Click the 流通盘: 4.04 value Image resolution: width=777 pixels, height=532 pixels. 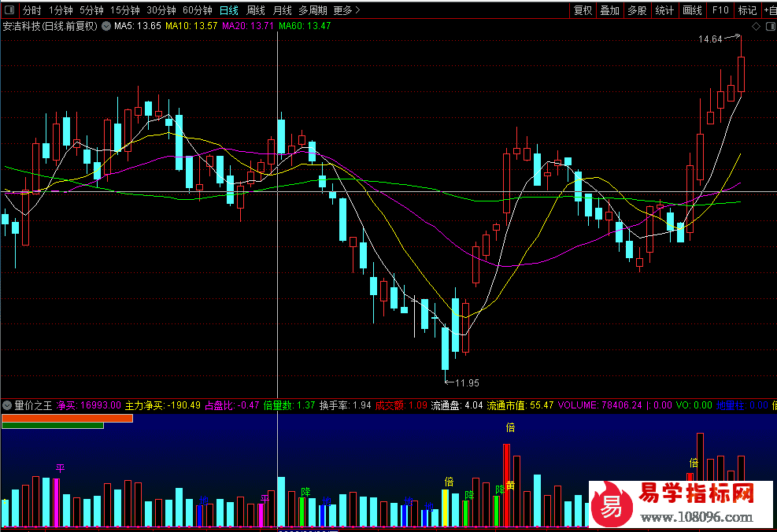tap(457, 405)
